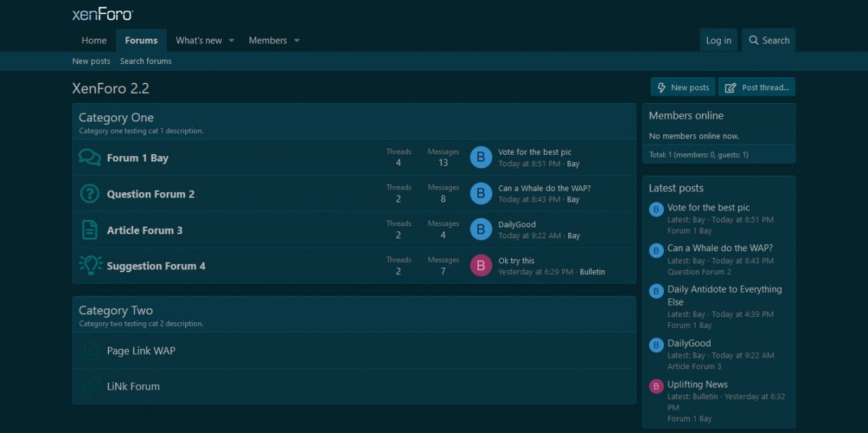Click the Question Forum 2 question mark icon
Viewport: 868px width, 433px height.
click(90, 193)
